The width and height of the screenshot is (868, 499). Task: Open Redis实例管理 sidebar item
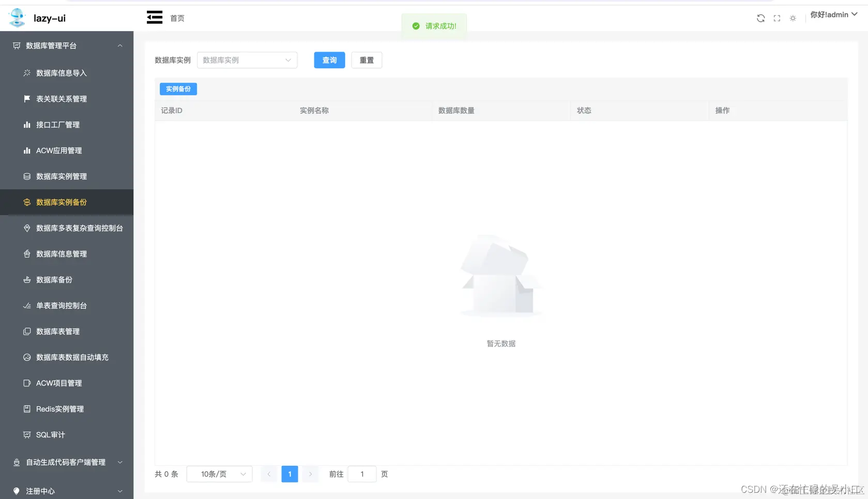tap(59, 409)
